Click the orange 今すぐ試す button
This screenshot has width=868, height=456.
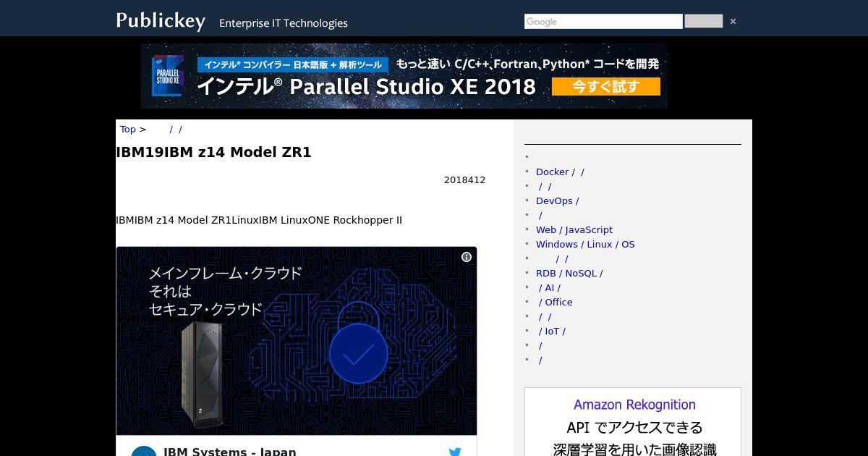coord(606,87)
